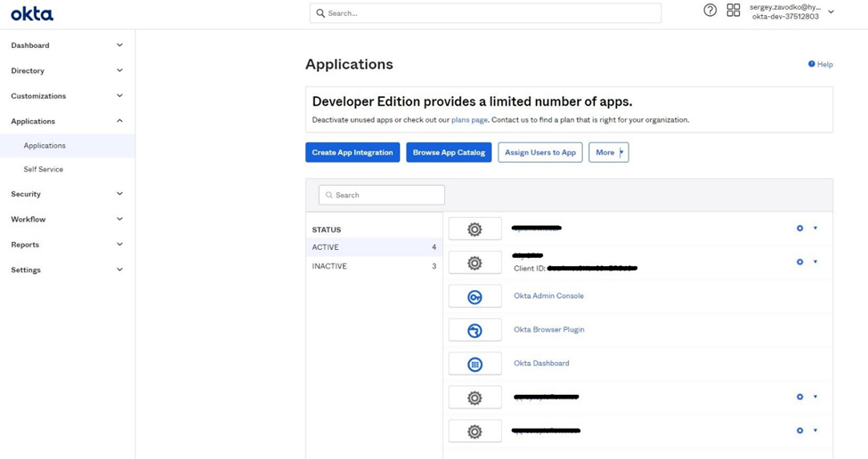The height and width of the screenshot is (459, 868).
Task: Open settings cog for the last app row
Action: [800, 431]
